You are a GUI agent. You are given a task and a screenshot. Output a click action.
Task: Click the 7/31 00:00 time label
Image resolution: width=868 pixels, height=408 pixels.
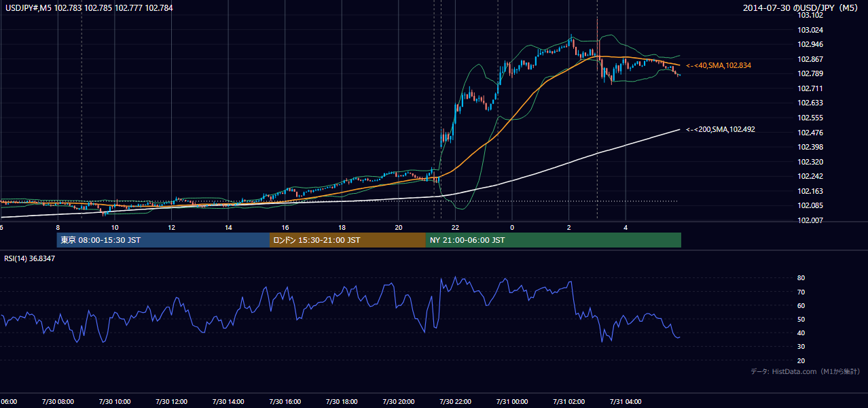pyautogui.click(x=512, y=402)
